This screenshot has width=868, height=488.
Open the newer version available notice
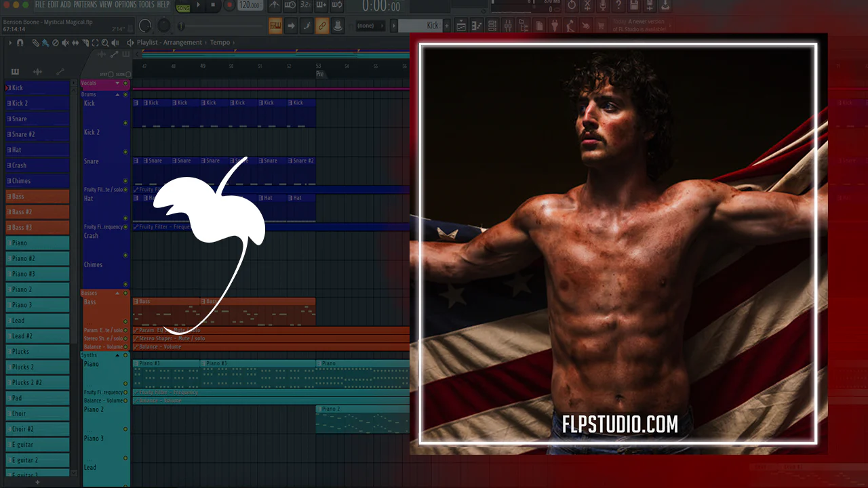tap(640, 27)
